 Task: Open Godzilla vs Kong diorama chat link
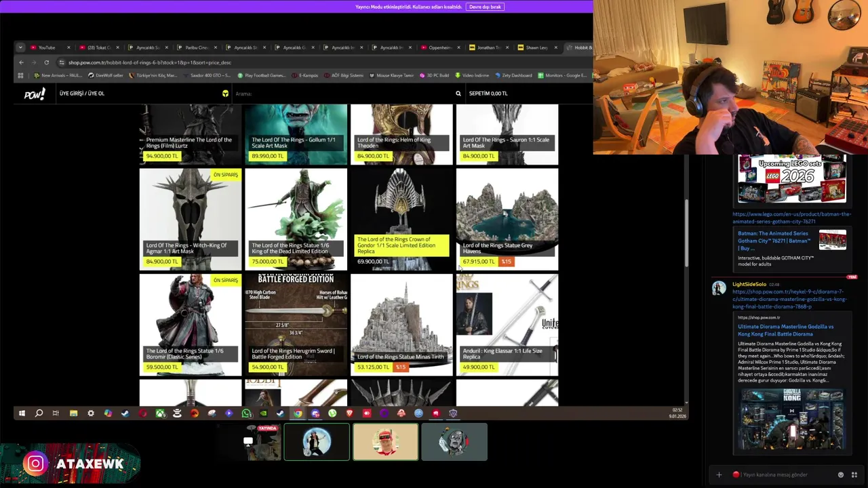click(788, 299)
